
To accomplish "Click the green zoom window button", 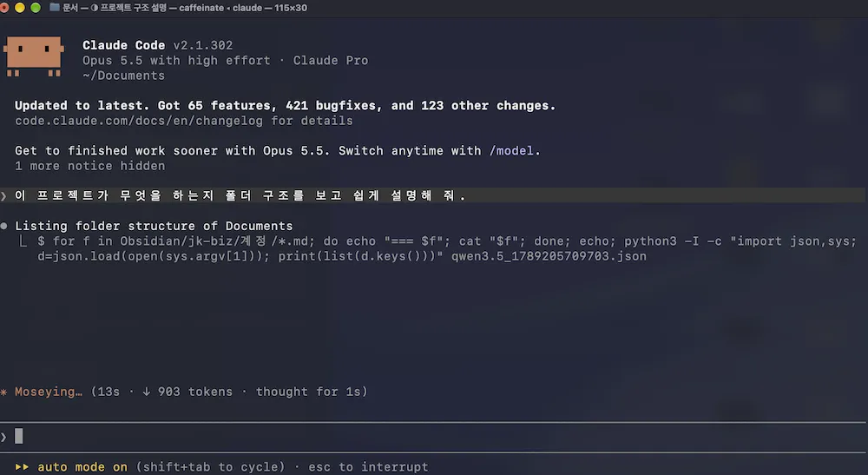I will 36,8.
